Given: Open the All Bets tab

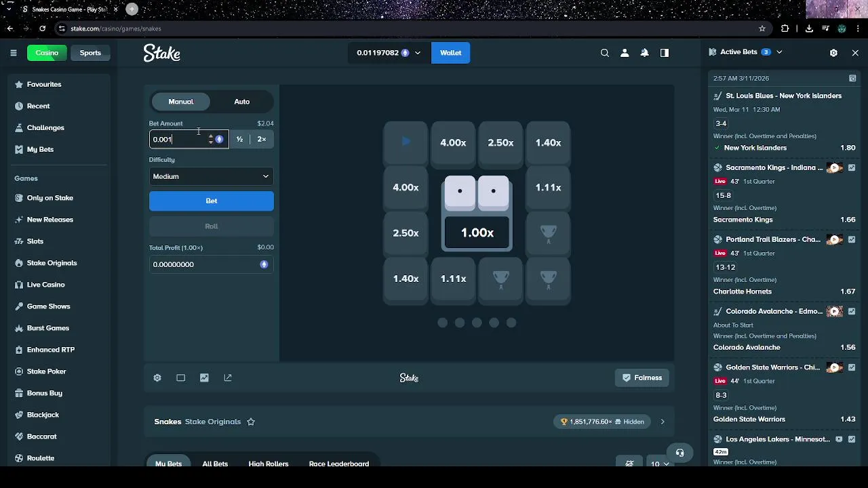Looking at the screenshot, I should point(215,464).
